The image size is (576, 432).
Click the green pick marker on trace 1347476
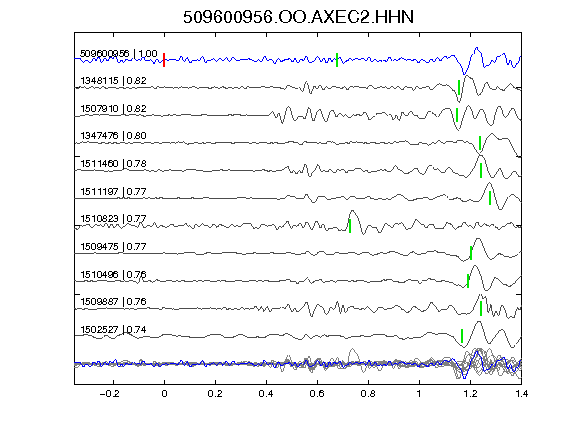(480, 143)
